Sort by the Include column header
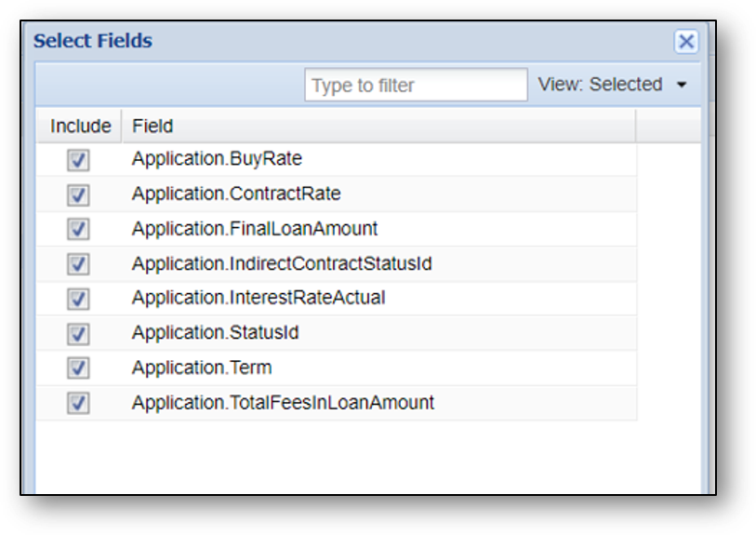This screenshot has height=535, width=756. coord(80,126)
